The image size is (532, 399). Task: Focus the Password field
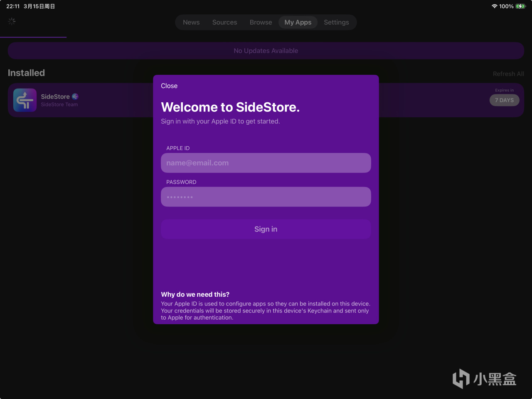[266, 197]
